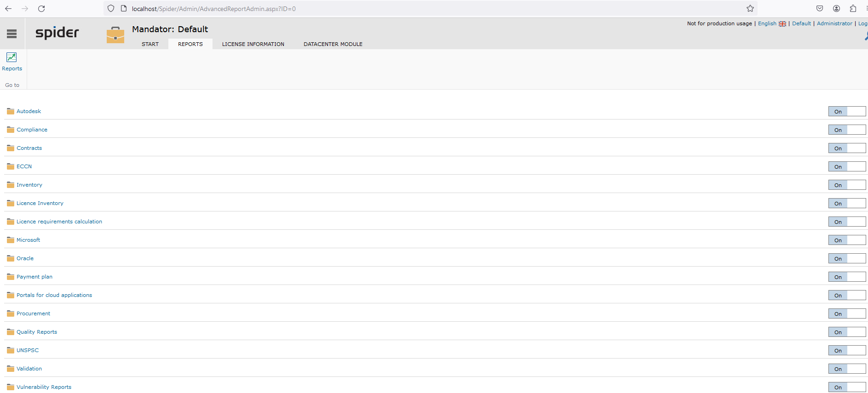The width and height of the screenshot is (868, 393).
Task: Click the UK flag language icon
Action: click(x=782, y=24)
